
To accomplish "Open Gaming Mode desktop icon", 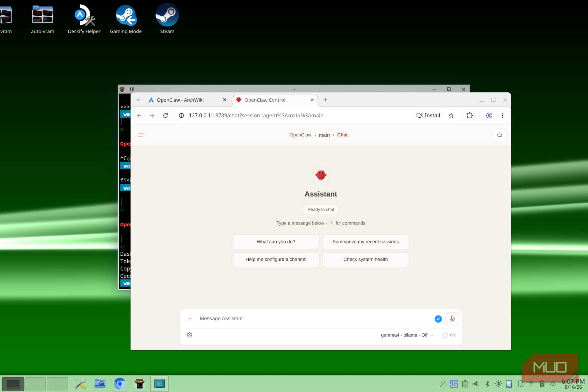I will pyautogui.click(x=126, y=19).
